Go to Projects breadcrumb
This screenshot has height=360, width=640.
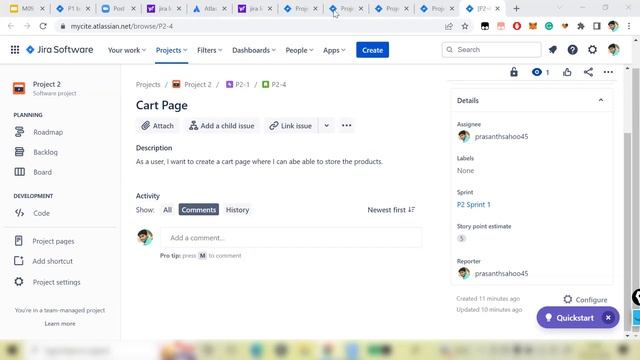click(148, 84)
